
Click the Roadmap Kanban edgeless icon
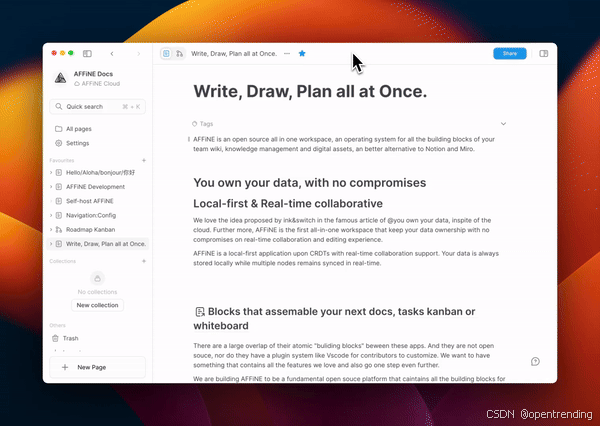[x=59, y=230]
